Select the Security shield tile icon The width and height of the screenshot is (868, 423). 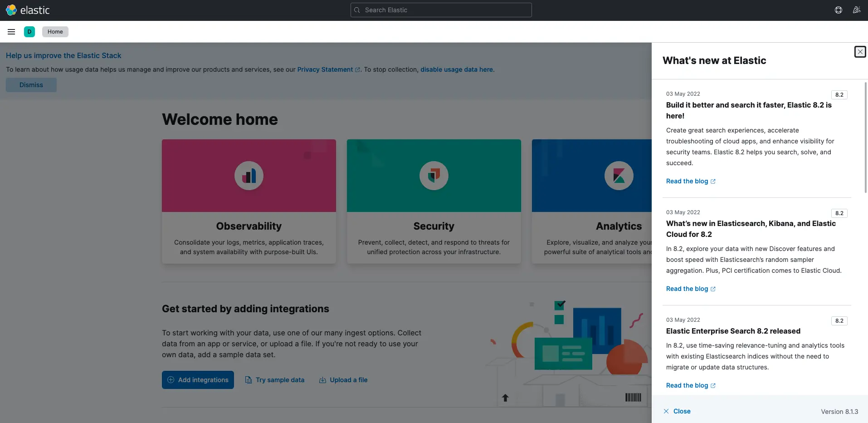tap(434, 176)
